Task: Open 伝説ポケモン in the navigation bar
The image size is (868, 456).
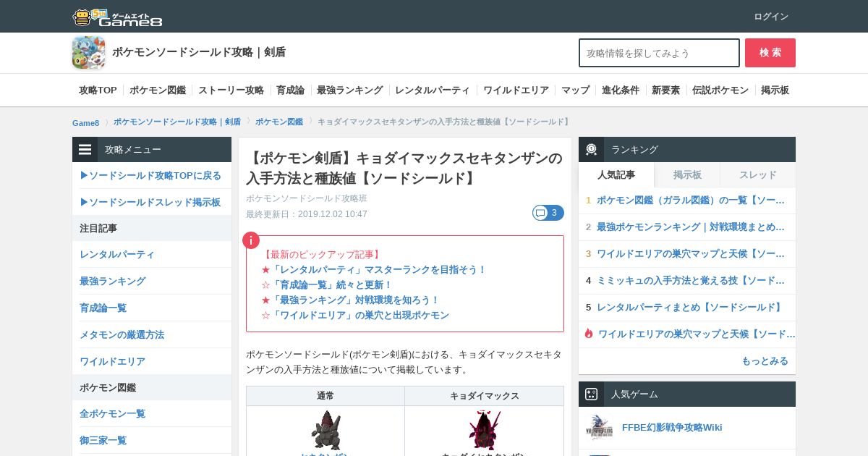Action: [720, 90]
